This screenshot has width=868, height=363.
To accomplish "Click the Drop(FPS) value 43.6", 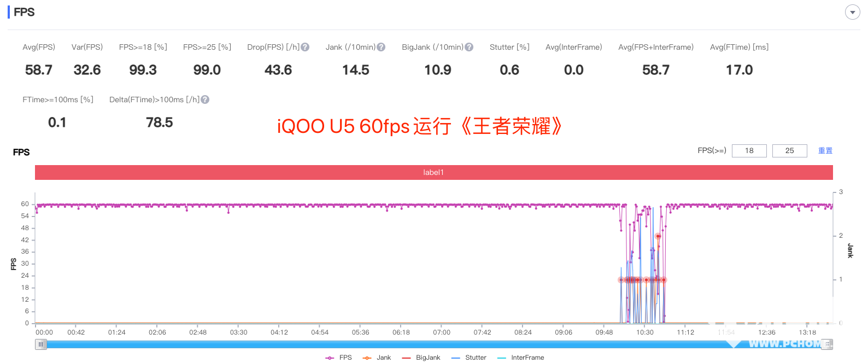I will [278, 70].
